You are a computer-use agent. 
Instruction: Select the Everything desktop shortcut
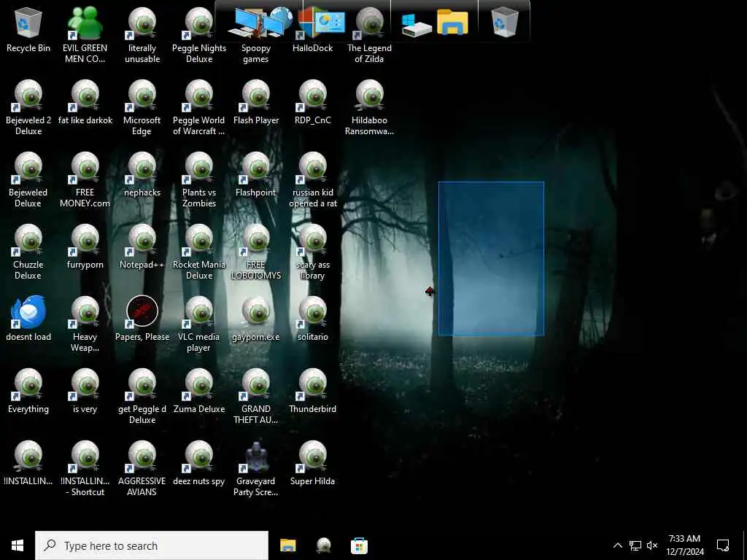click(x=28, y=391)
